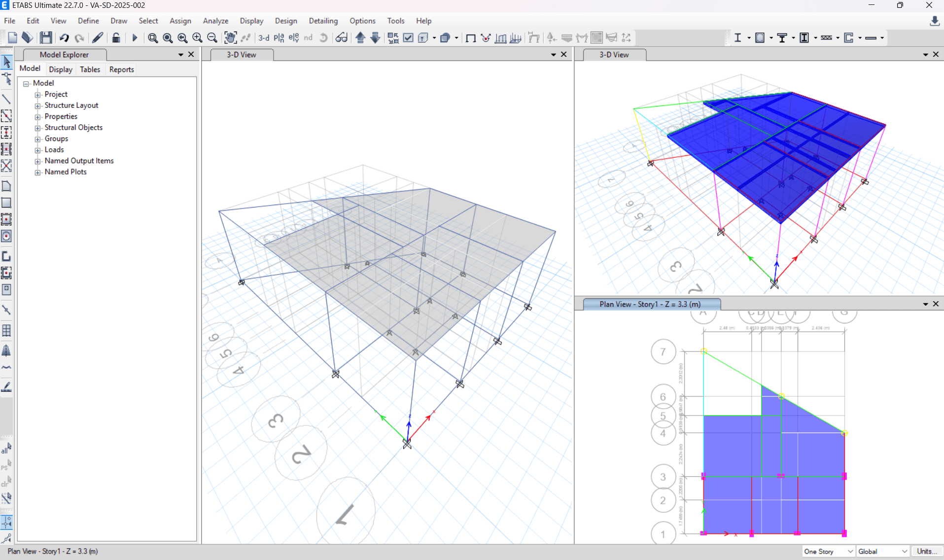This screenshot has height=560, width=944.
Task: Set the 3-d view
Action: (x=264, y=38)
